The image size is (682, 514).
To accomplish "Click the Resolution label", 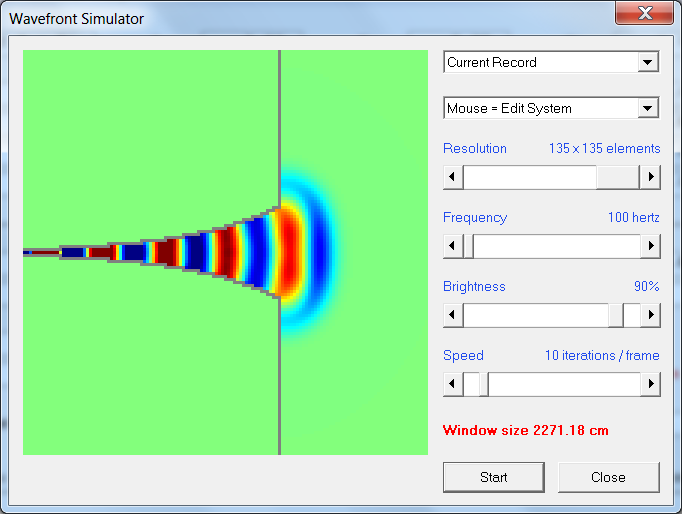I will point(475,148).
